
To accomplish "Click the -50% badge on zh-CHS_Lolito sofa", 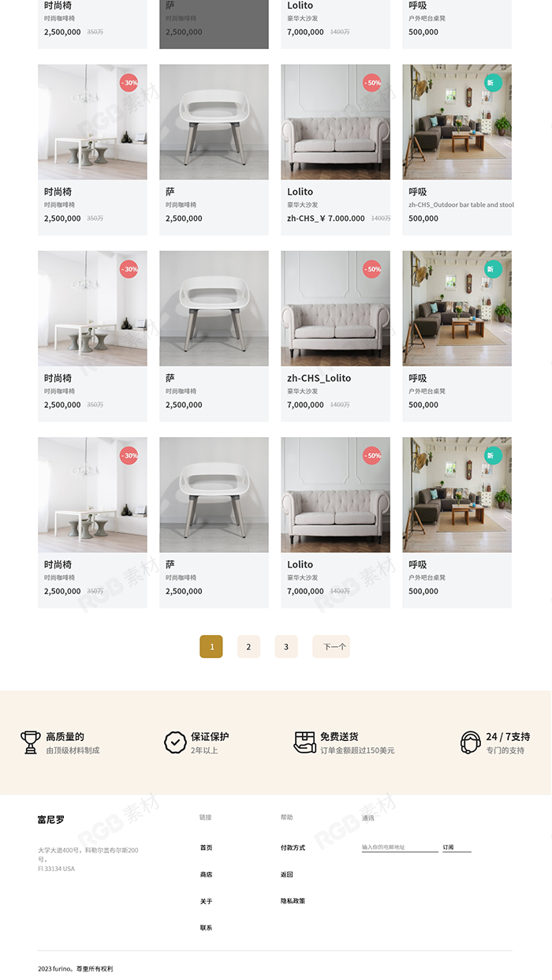I will 372,269.
